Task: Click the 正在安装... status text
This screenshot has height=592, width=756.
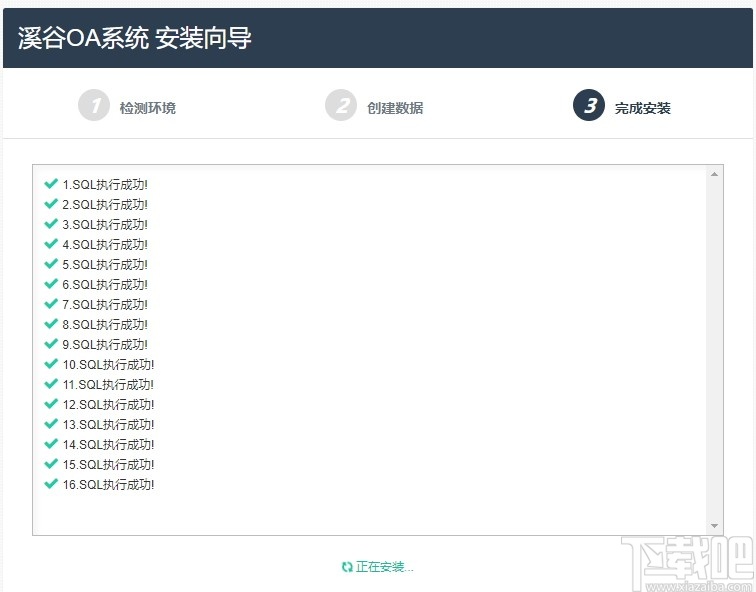Action: pyautogui.click(x=385, y=567)
